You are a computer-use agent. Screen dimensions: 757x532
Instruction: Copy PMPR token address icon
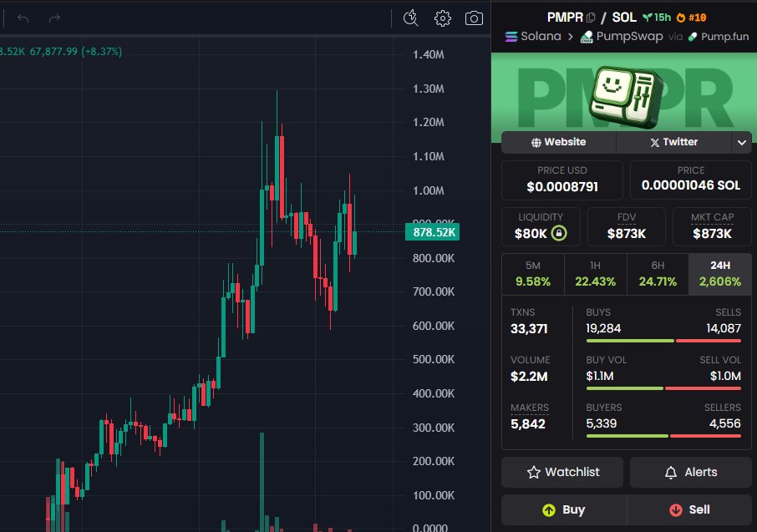[591, 18]
